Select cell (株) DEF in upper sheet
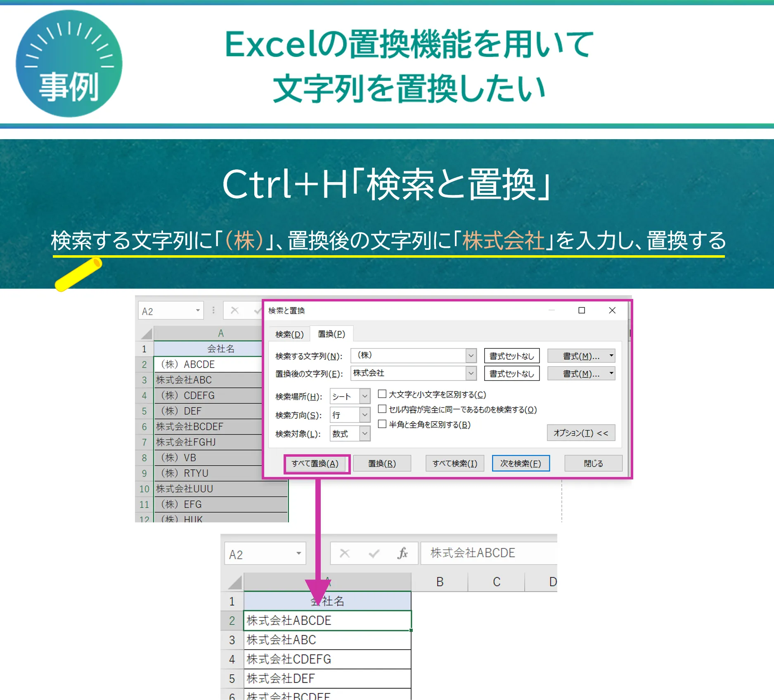 (208, 411)
